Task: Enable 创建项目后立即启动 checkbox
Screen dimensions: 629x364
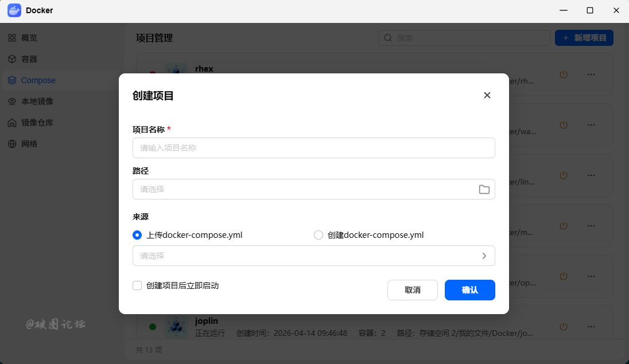Action: [x=137, y=285]
